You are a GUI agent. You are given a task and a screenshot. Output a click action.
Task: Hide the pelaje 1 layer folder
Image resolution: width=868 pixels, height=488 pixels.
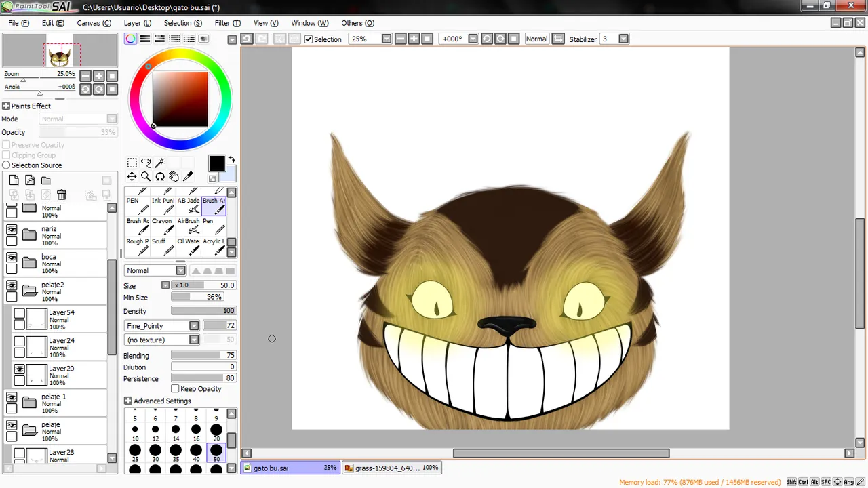[12, 396]
